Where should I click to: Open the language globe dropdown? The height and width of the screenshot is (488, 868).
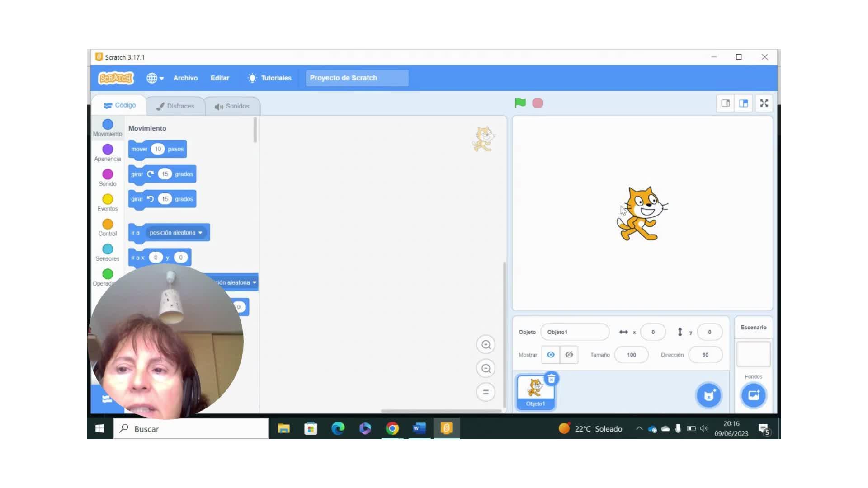click(x=155, y=78)
